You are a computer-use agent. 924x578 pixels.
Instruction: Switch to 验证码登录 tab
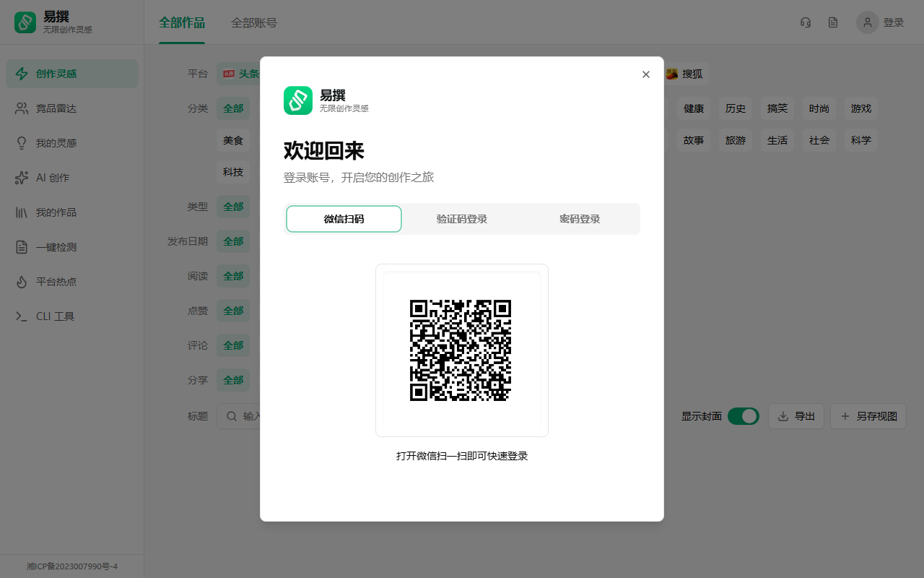462,219
